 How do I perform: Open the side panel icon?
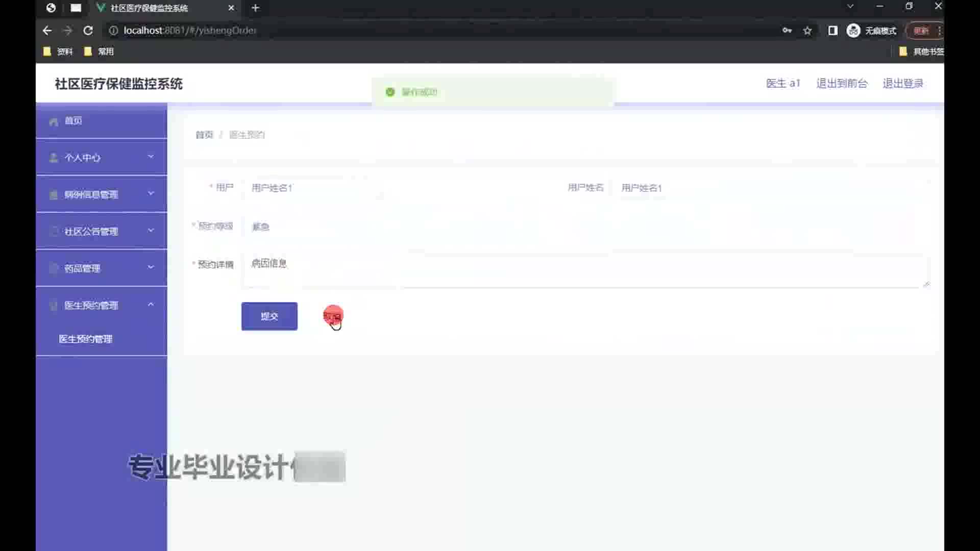tap(832, 31)
